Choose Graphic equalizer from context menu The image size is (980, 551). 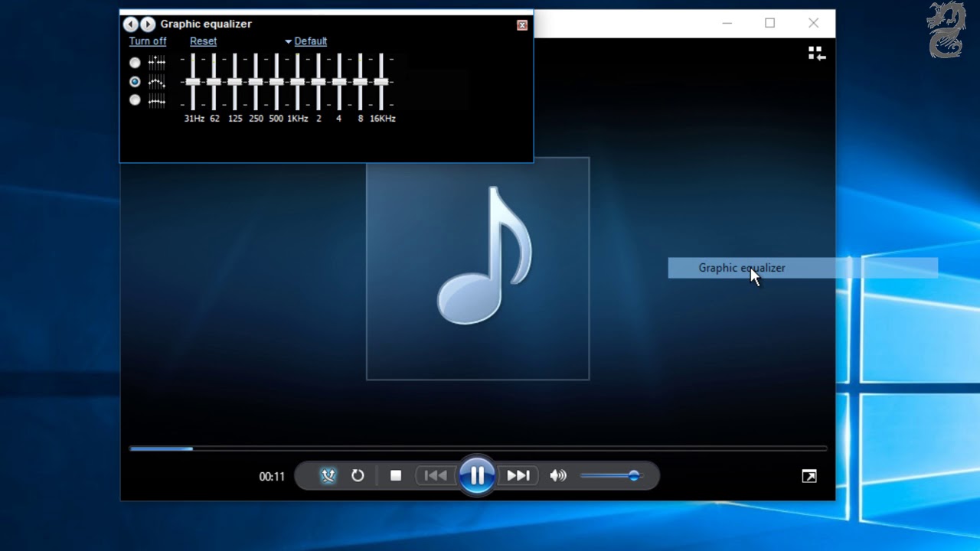(x=802, y=268)
